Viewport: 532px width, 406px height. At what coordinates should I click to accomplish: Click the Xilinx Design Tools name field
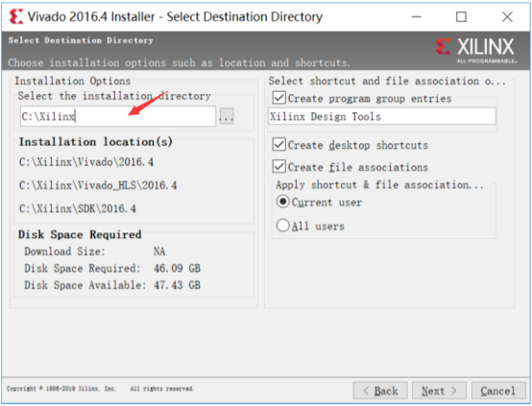point(381,116)
